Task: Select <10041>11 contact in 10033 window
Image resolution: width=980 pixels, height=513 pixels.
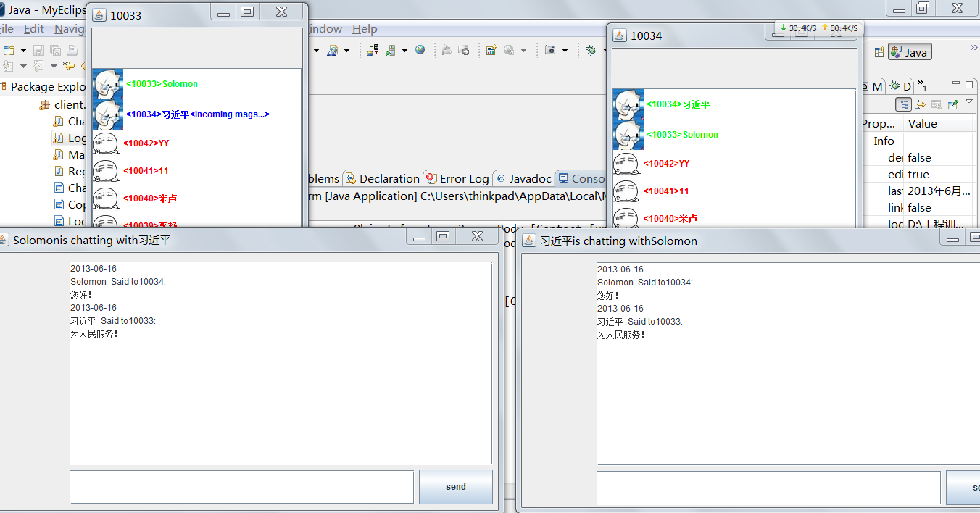Action: click(x=196, y=171)
